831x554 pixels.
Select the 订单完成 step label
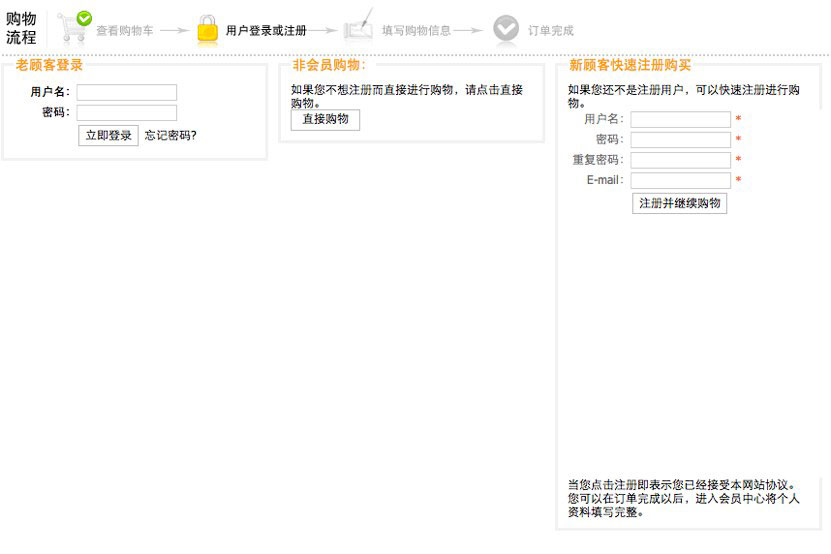point(551,31)
